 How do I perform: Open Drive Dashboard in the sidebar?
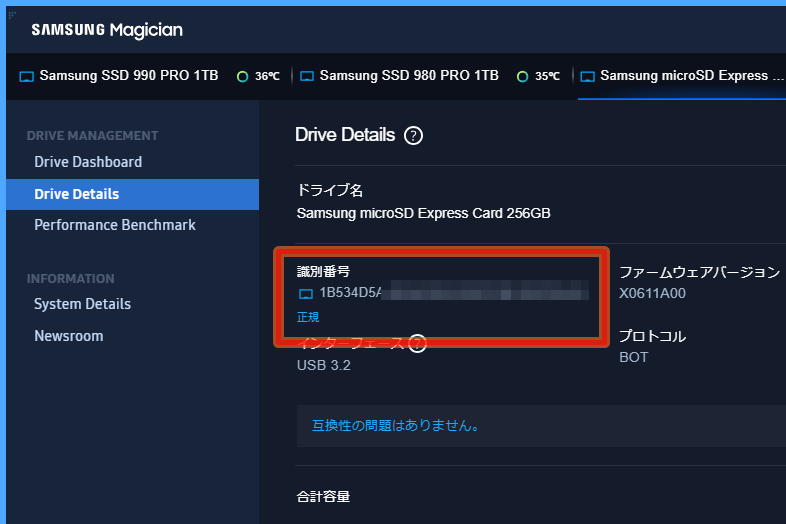[x=88, y=162]
